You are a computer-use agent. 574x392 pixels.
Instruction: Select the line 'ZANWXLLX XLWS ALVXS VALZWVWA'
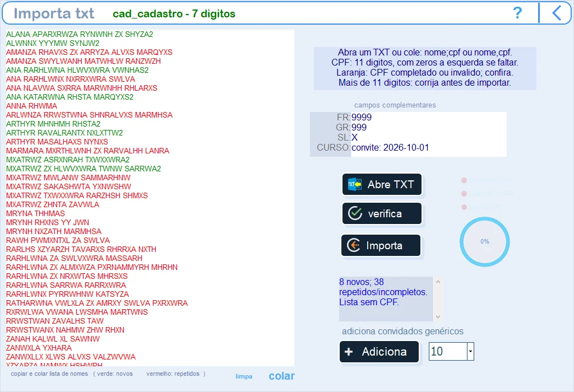click(71, 357)
